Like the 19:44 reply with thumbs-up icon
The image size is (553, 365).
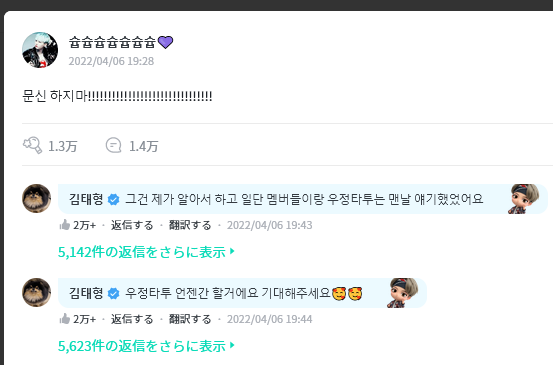click(x=65, y=319)
